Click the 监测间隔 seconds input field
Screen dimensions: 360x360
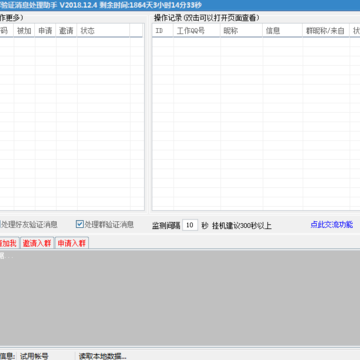190,225
